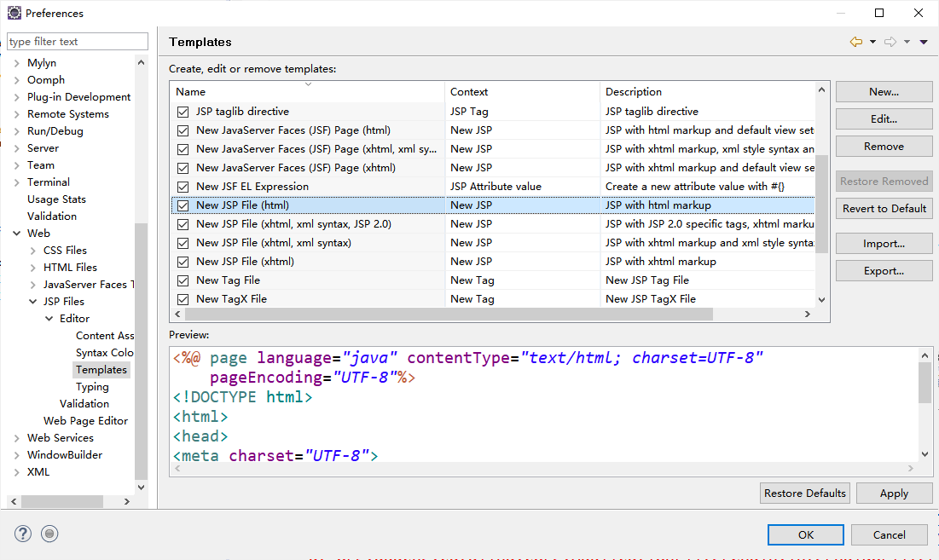
Task: Click the preview pane vertical scrollbar
Action: (x=925, y=383)
